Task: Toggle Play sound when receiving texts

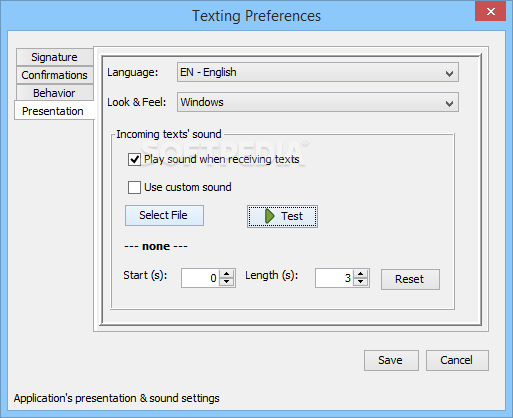Action: click(x=134, y=159)
